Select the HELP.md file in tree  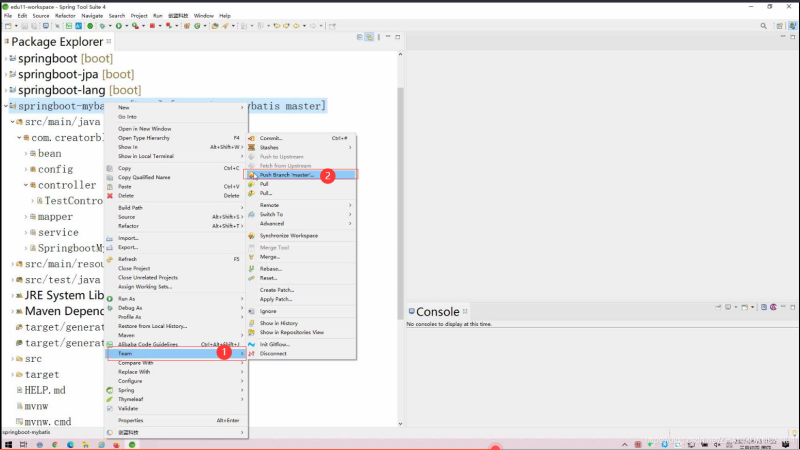pyautogui.click(x=44, y=389)
